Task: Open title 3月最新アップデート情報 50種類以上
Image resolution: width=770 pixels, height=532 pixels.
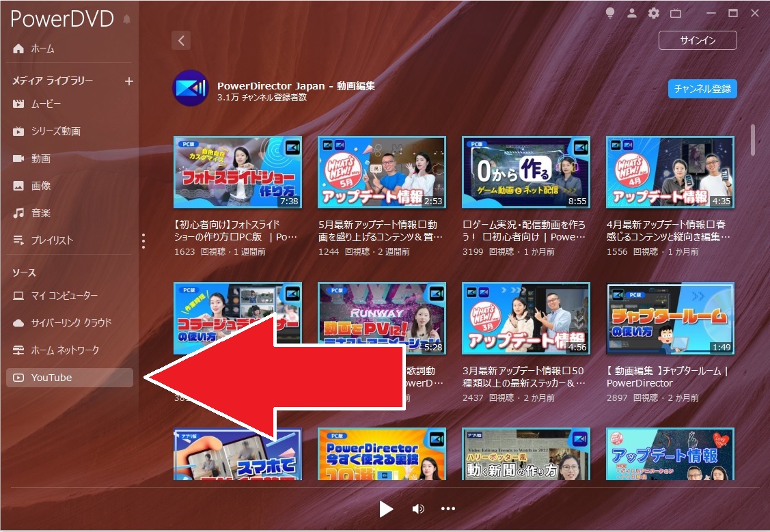Action: [x=523, y=377]
